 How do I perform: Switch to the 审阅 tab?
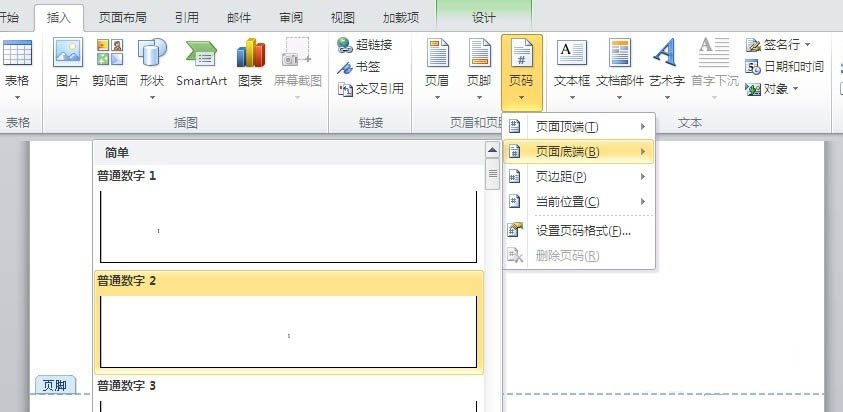tap(291, 18)
